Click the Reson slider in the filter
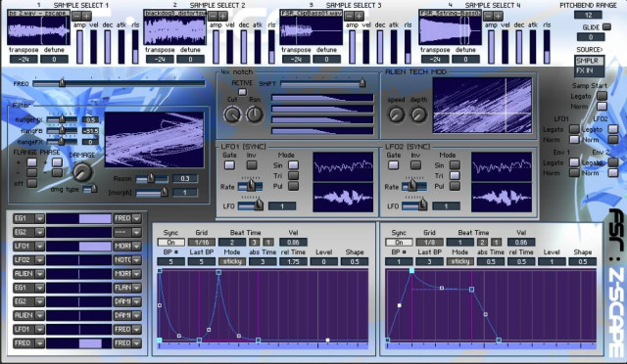 [152, 179]
